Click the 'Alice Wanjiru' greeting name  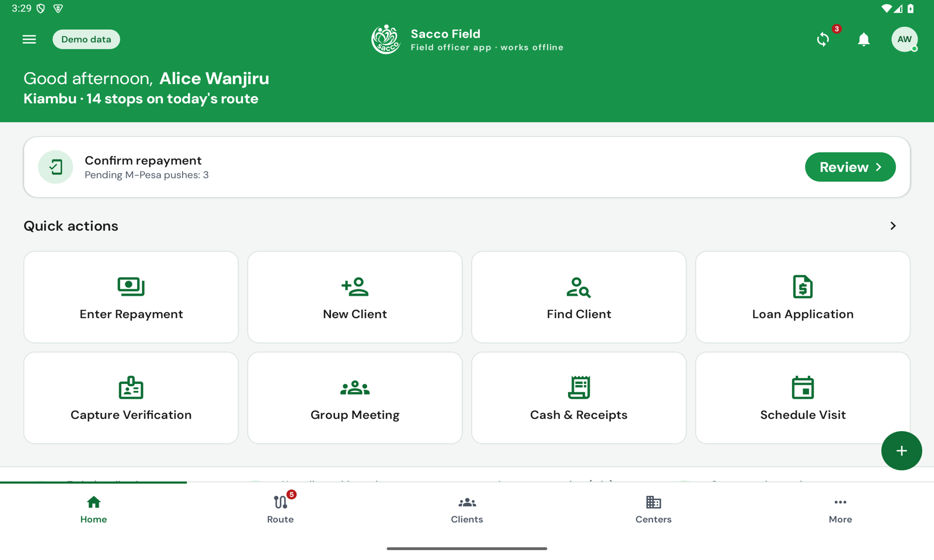click(214, 78)
